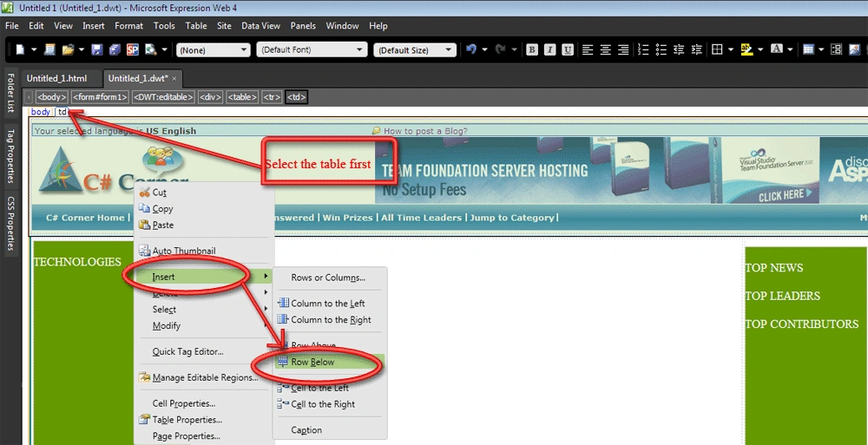Image resolution: width=868 pixels, height=445 pixels.
Task: Save the page with the floppy icon
Action: [97, 49]
